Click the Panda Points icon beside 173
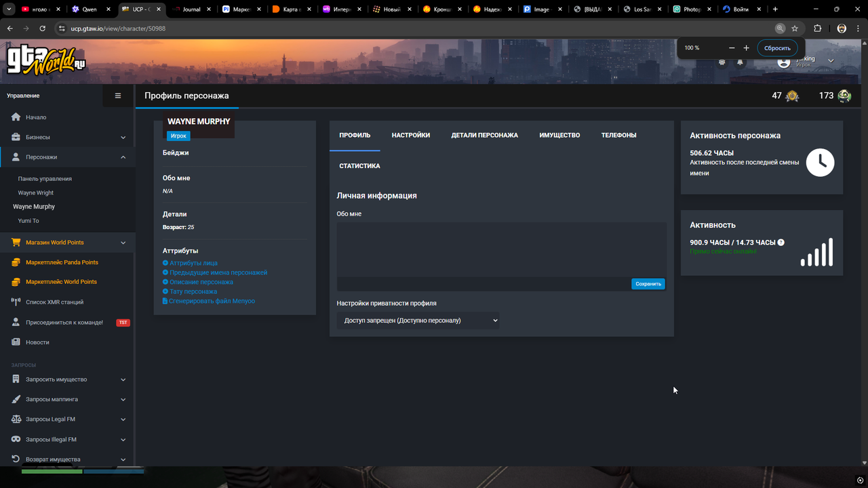Viewport: 868px width, 488px height. [844, 96]
